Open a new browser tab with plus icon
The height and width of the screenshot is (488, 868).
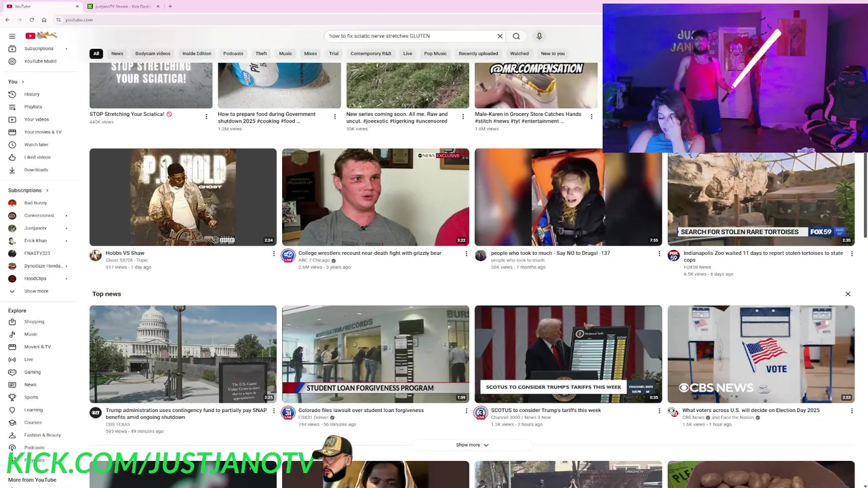170,6
